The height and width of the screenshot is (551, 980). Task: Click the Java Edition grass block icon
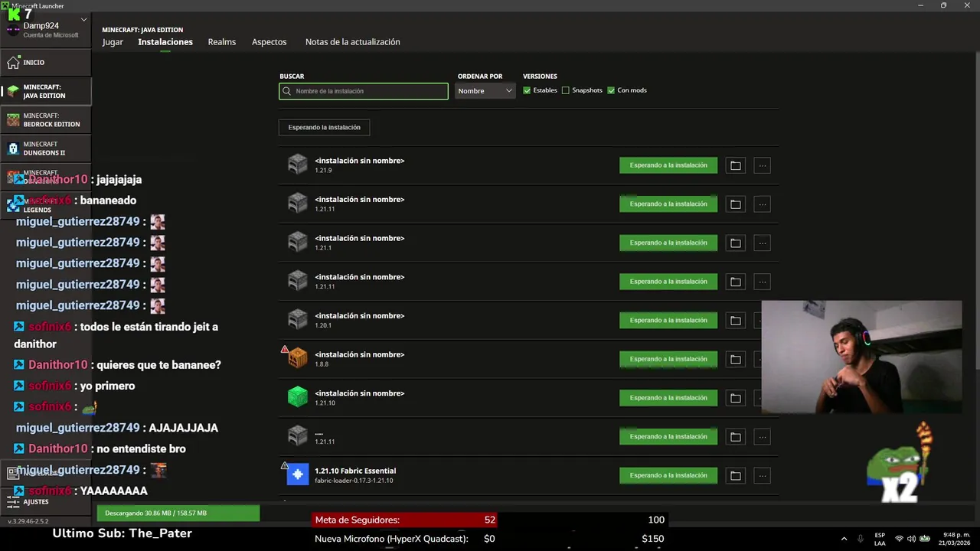(13, 91)
